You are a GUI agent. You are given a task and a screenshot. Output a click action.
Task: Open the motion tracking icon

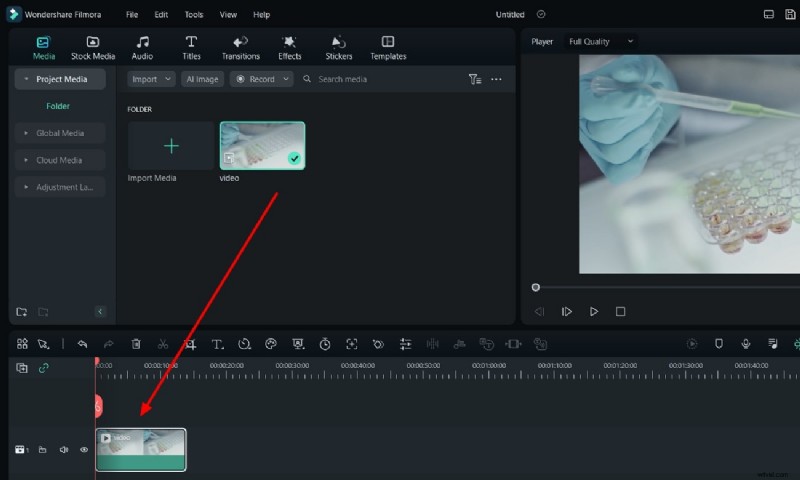(352, 344)
